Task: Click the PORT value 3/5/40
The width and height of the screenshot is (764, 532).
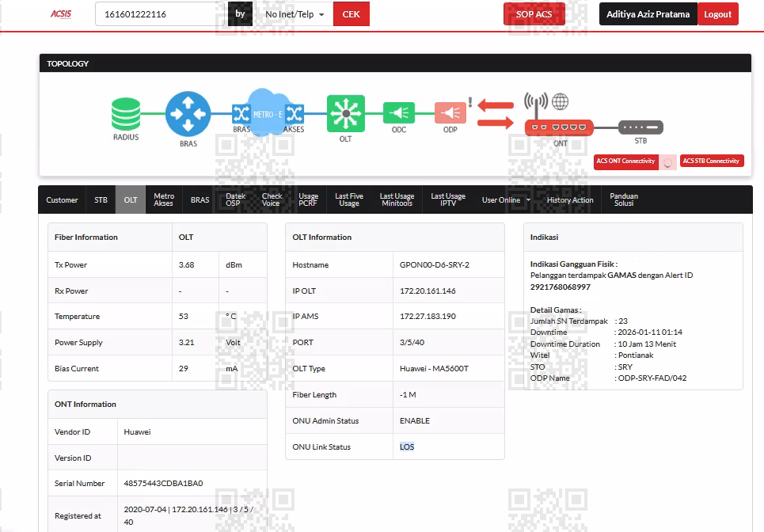Action: pyautogui.click(x=412, y=343)
